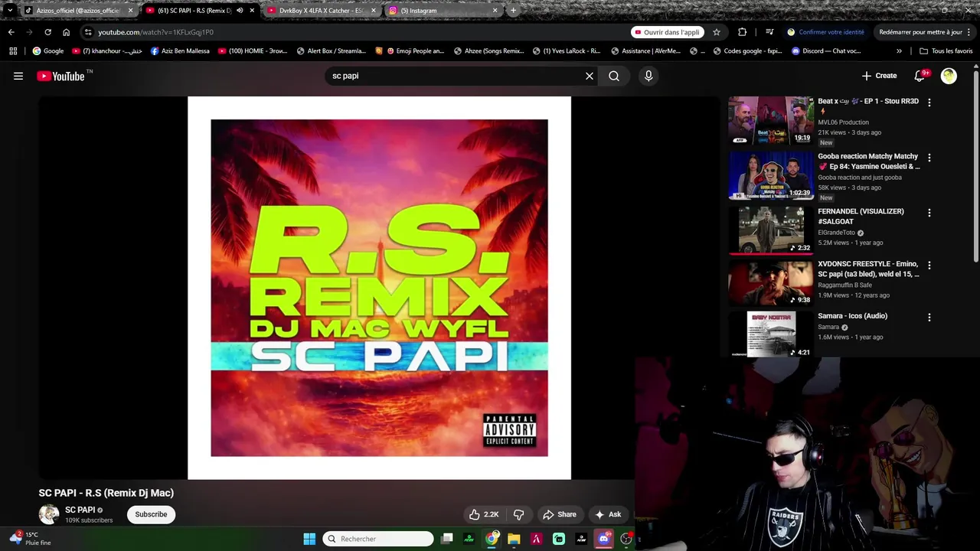The image size is (980, 551).
Task: Play the Beat x EP 1 thumbnail
Action: point(771,120)
